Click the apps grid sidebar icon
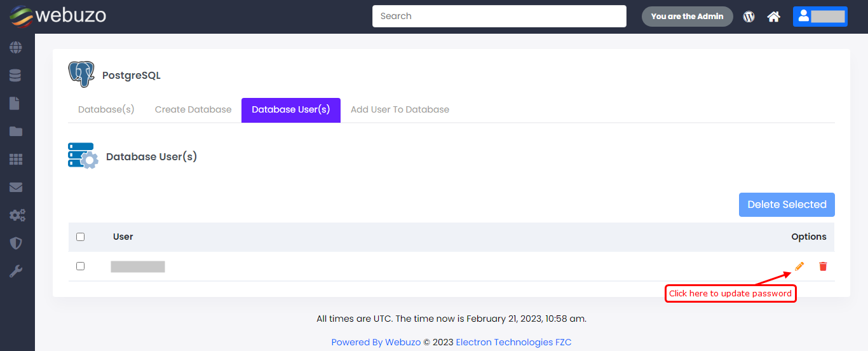 [16, 160]
